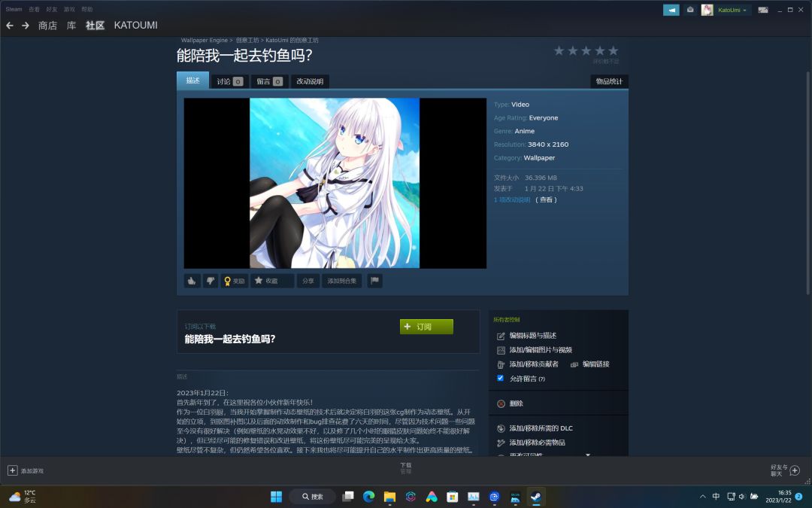Viewport: 812px width, 508px height.
Task: Open the 商店 store section
Action: point(47,26)
